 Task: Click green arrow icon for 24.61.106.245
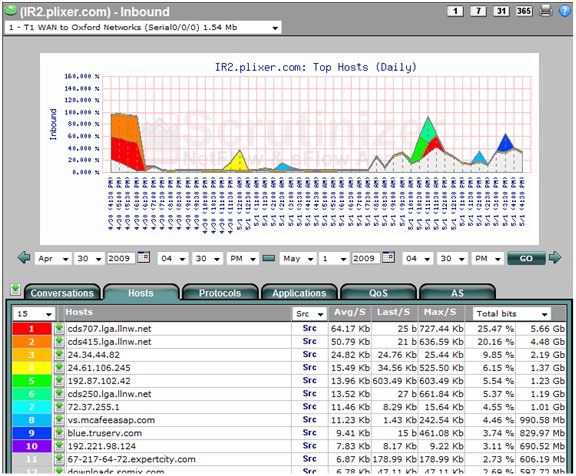[x=59, y=368]
